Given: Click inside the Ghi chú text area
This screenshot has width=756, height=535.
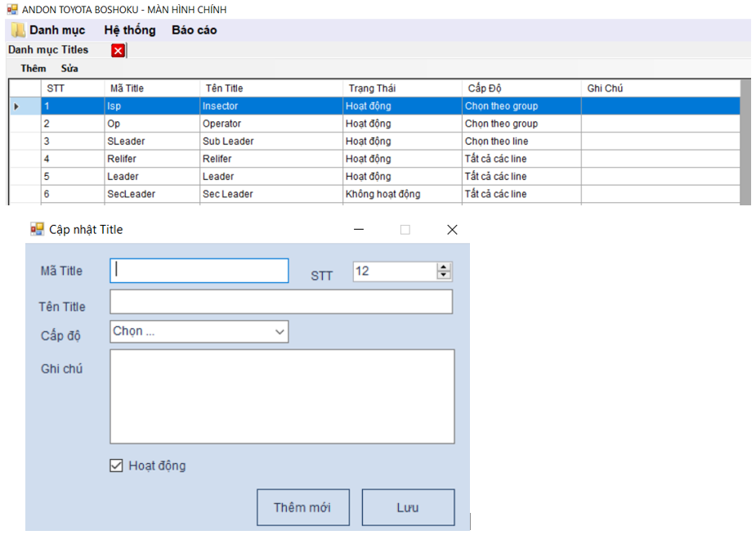Looking at the screenshot, I should pyautogui.click(x=281, y=397).
